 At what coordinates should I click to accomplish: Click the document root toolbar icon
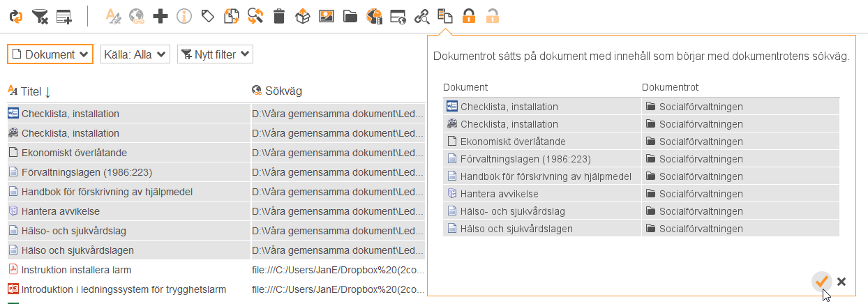coord(444,16)
